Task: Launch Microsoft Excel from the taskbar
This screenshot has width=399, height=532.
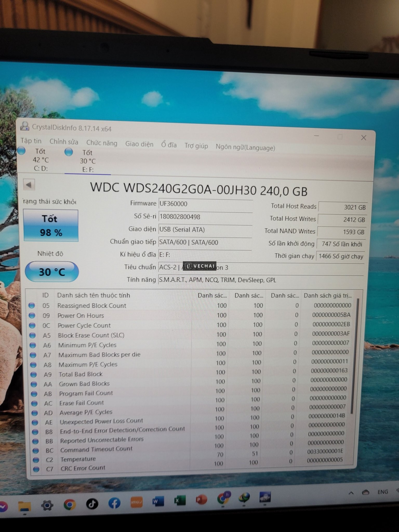Action: tap(180, 500)
